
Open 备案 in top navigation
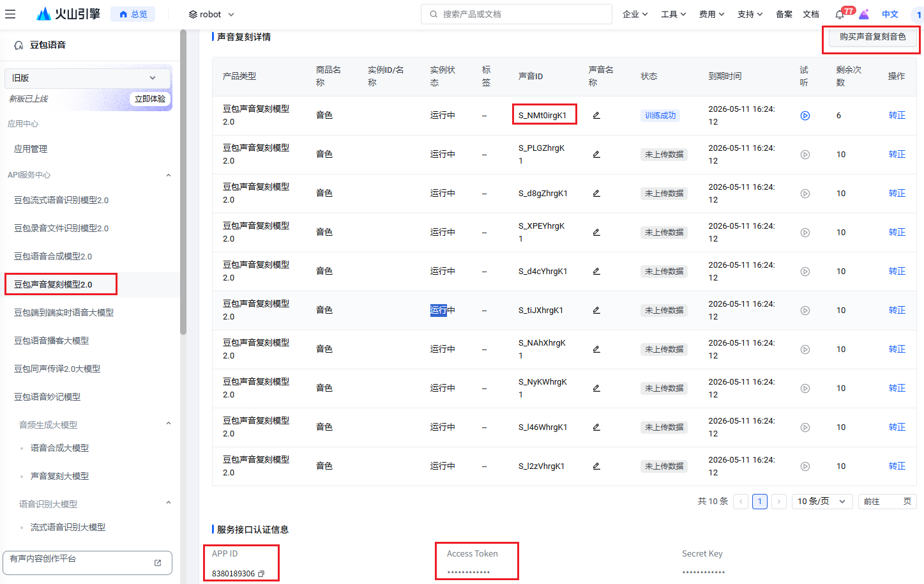(x=784, y=14)
